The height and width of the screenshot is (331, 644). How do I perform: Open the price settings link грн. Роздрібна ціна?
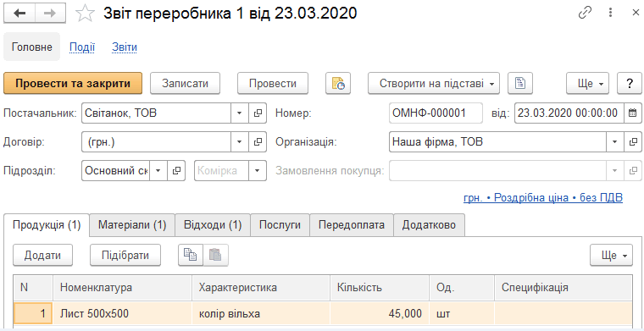point(543,198)
